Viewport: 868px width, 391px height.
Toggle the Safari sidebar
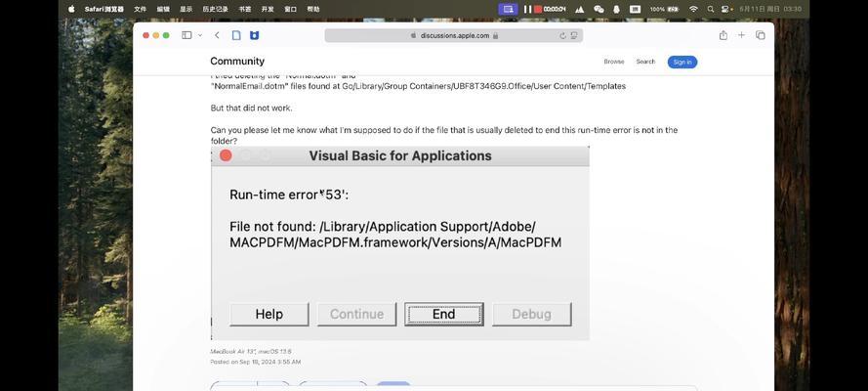coord(186,35)
